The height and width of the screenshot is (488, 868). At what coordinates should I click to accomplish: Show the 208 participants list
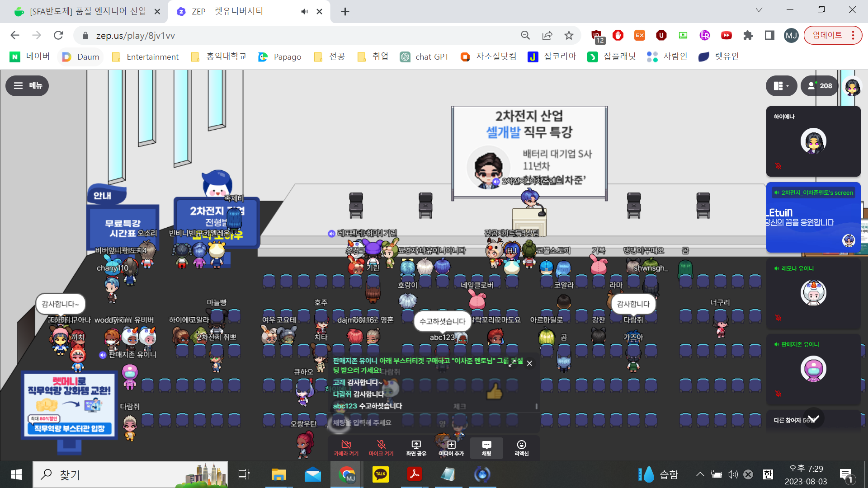coord(819,86)
